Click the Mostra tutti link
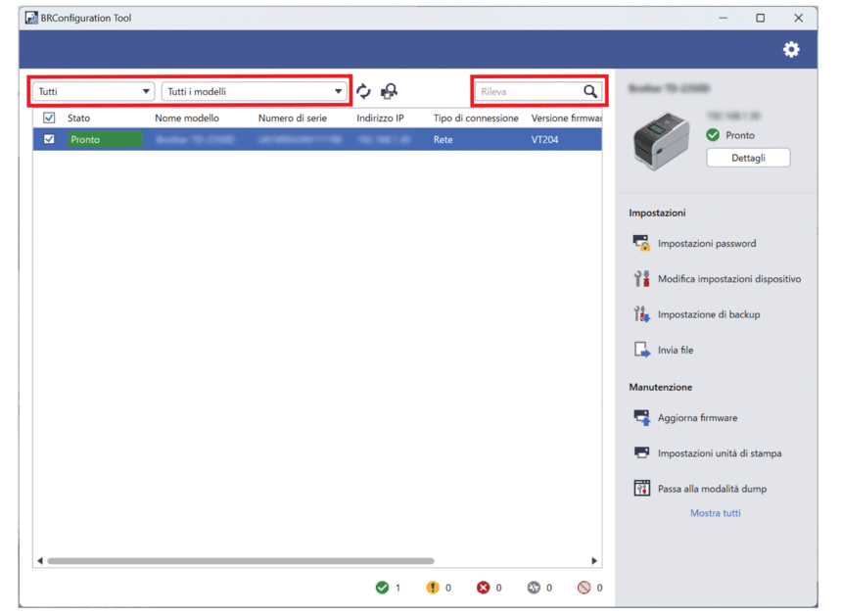The width and height of the screenshot is (841, 616). click(715, 513)
